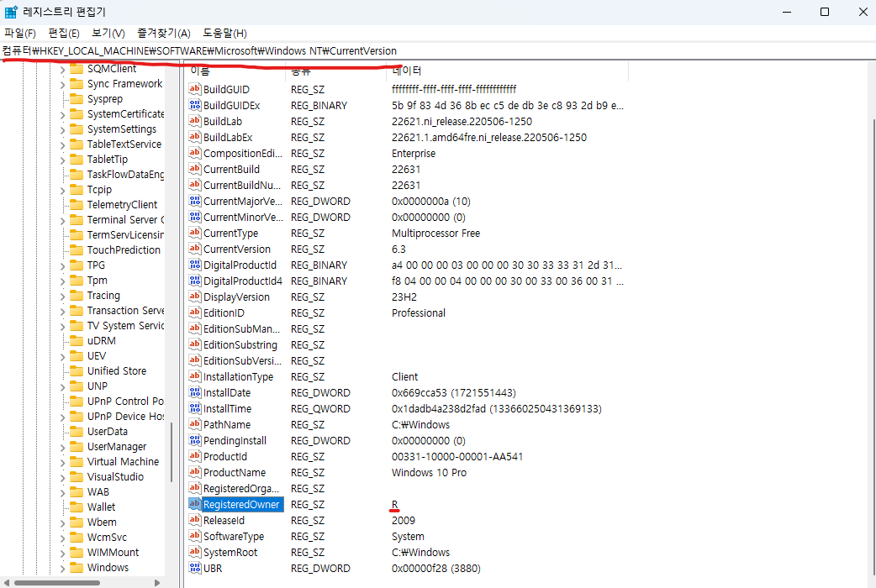Click the PendingInstall DWORD icon
This screenshot has width=876, height=588.
(194, 440)
